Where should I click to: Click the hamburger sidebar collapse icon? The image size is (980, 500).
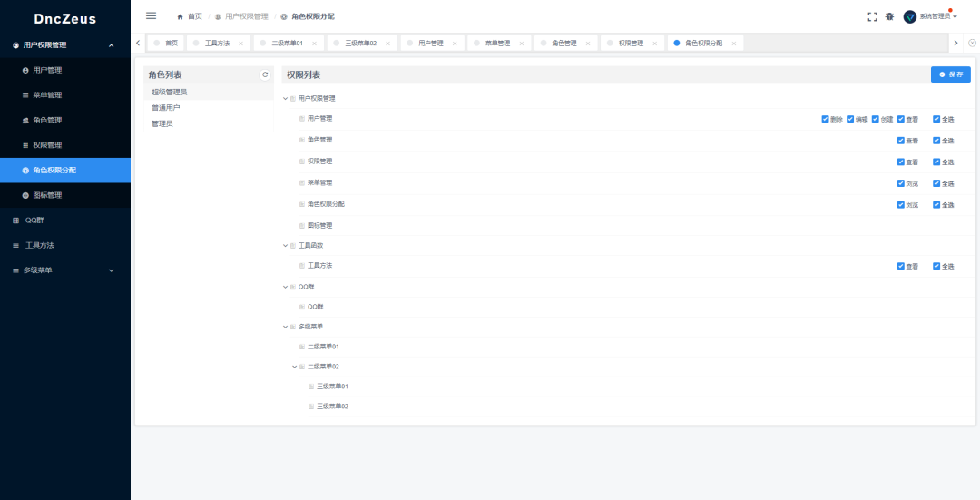[151, 15]
